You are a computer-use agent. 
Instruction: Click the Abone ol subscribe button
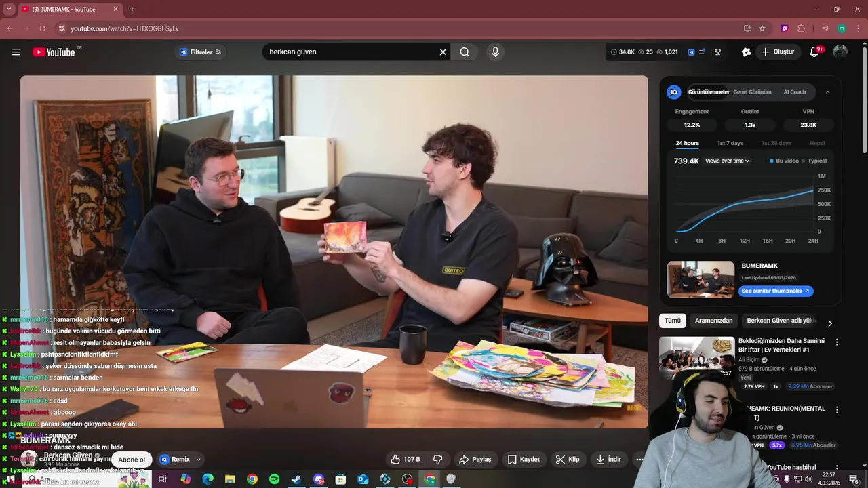pyautogui.click(x=132, y=460)
